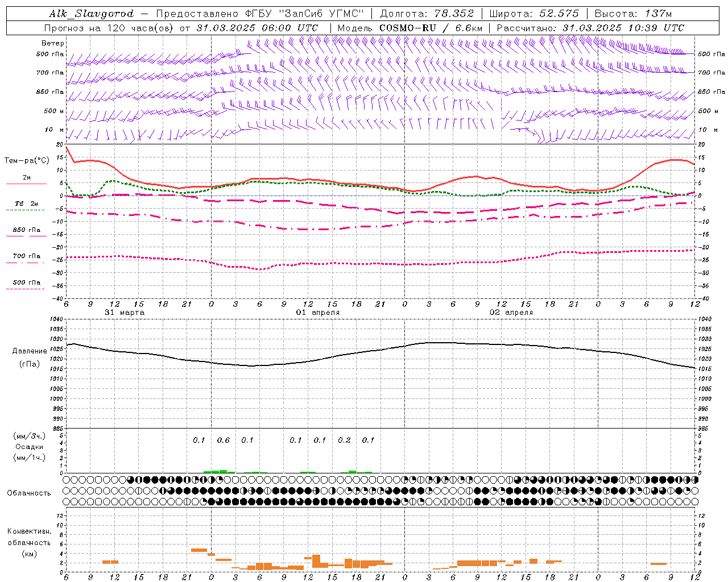Click the "2м" temperature legend entry
728x582 pixels.
27,177
